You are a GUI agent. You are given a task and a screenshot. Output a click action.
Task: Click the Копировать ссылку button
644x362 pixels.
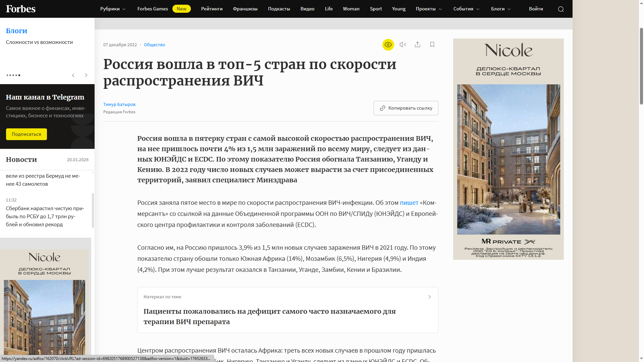pyautogui.click(x=406, y=108)
